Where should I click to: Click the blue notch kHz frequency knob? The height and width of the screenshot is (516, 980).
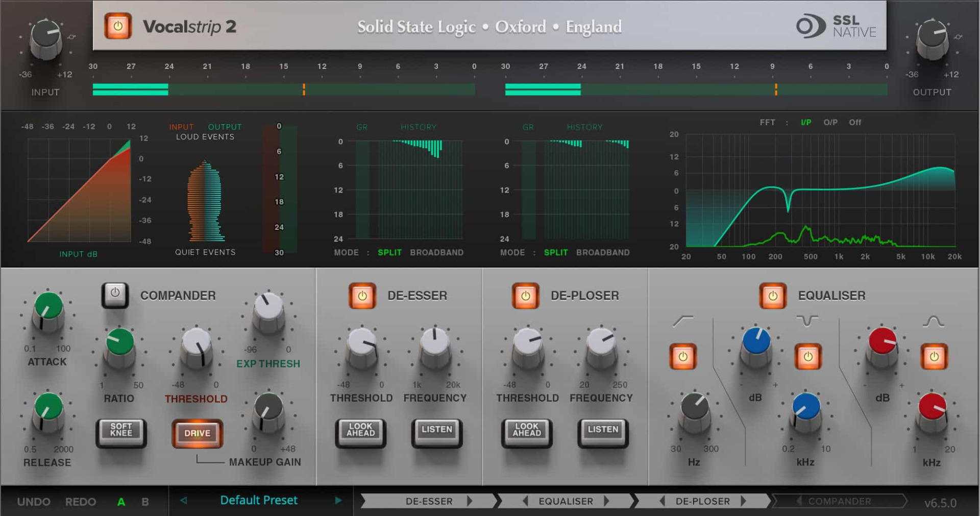[x=805, y=413]
